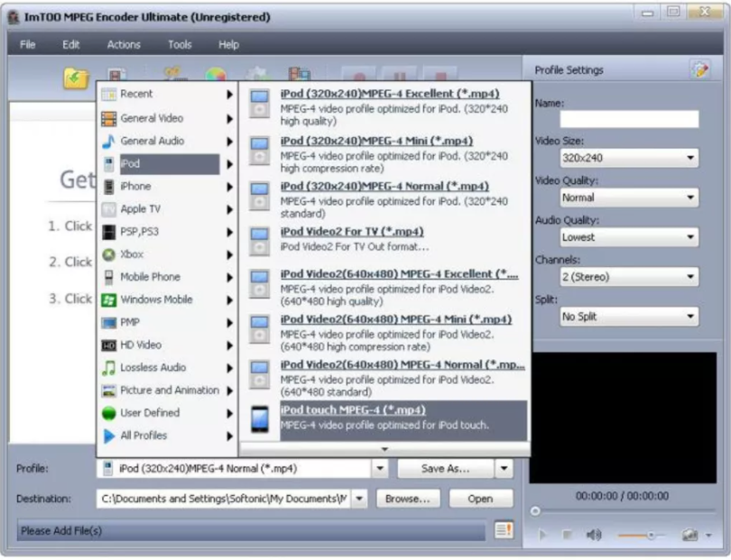
Task: Click the Stop button under the preview
Action: [567, 536]
